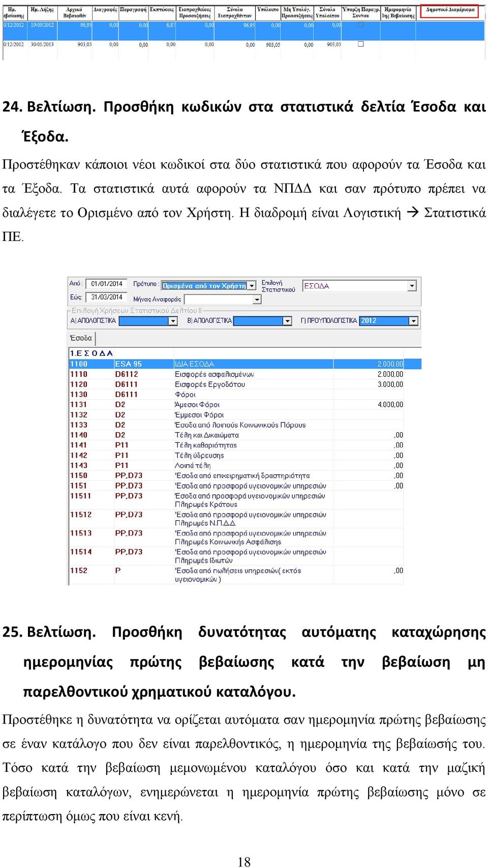Click the Εισπραχθείσες Προσαυξήσεις column header
This screenshot has height=868, width=488.
pos(195,13)
